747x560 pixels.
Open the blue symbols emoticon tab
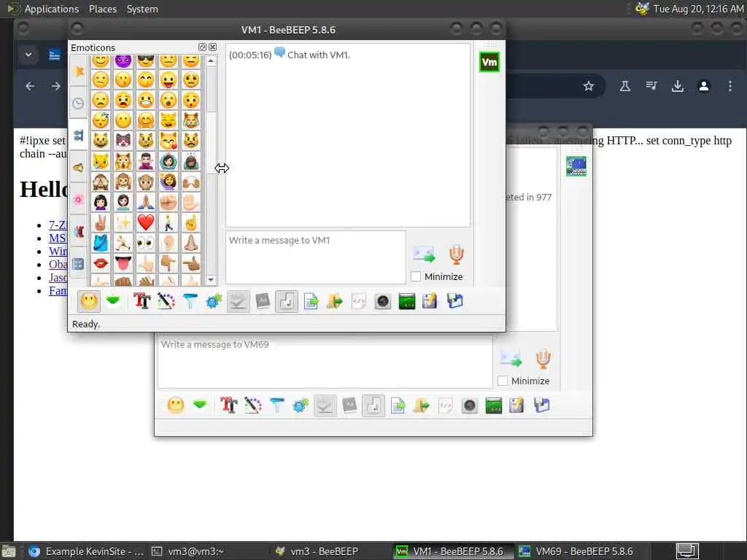tap(79, 263)
